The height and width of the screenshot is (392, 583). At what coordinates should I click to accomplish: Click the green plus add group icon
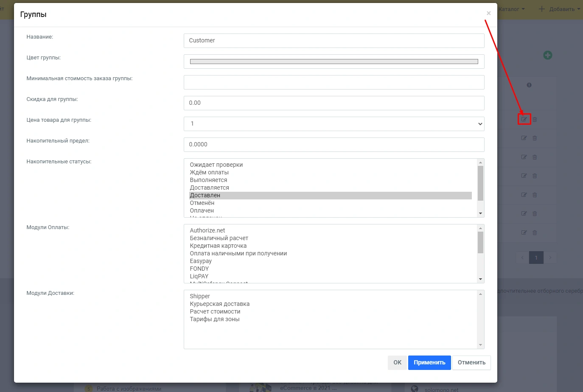[547, 55]
